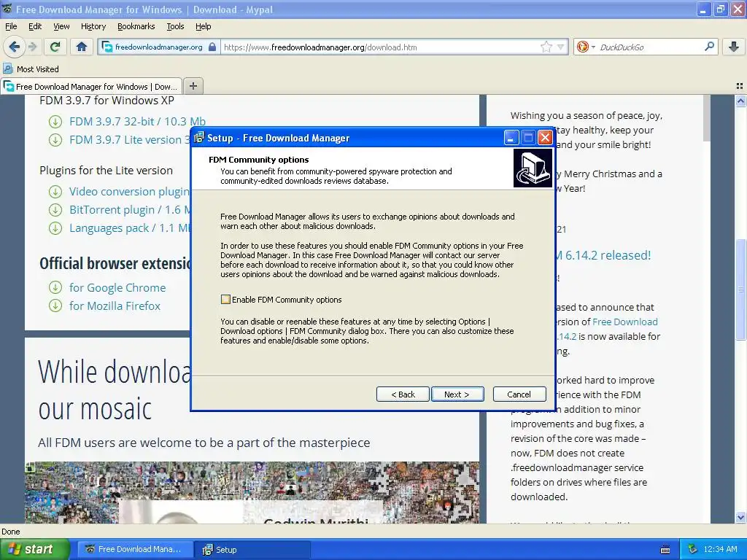Click the Next button in Setup

(x=457, y=394)
